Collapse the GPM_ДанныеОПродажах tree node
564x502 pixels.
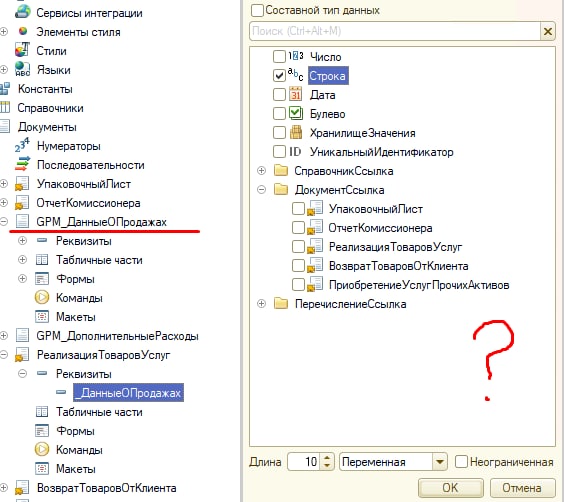(4, 222)
